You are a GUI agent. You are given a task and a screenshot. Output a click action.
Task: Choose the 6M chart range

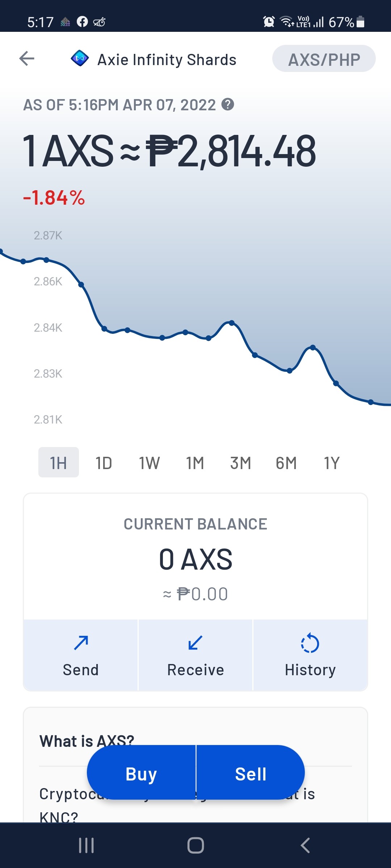click(x=286, y=463)
